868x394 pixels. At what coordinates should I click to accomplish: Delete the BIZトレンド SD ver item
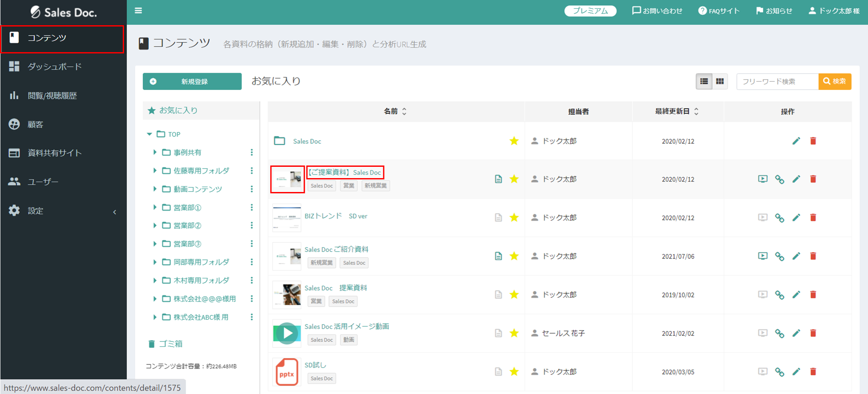[x=813, y=218]
